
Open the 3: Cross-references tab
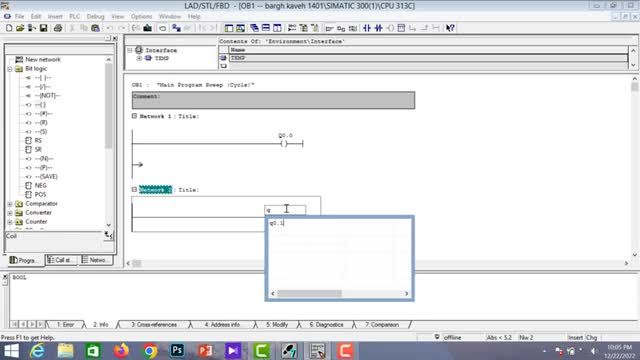154,325
